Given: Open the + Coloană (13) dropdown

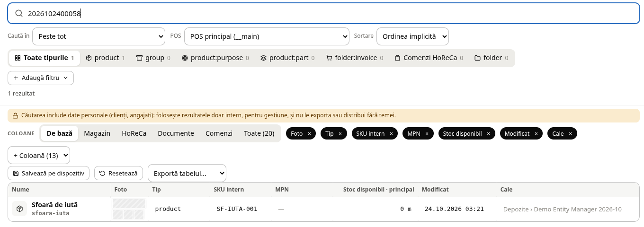Looking at the screenshot, I should pyautogui.click(x=39, y=155).
